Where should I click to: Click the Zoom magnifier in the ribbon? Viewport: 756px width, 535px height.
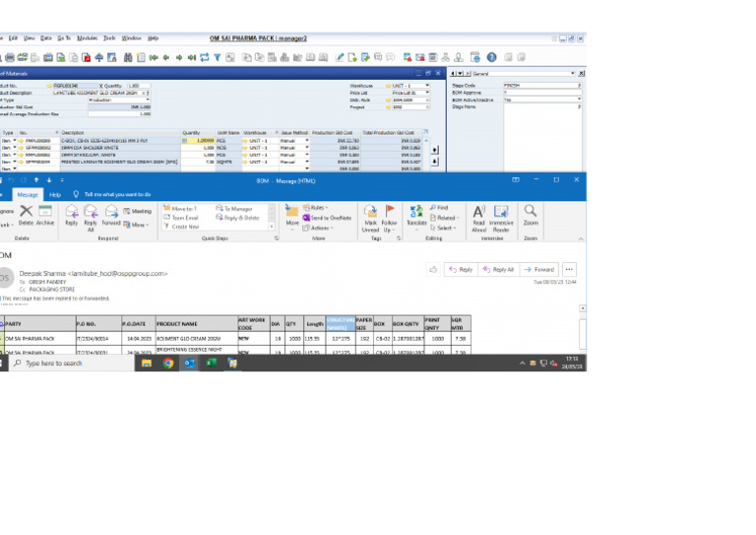[531, 215]
